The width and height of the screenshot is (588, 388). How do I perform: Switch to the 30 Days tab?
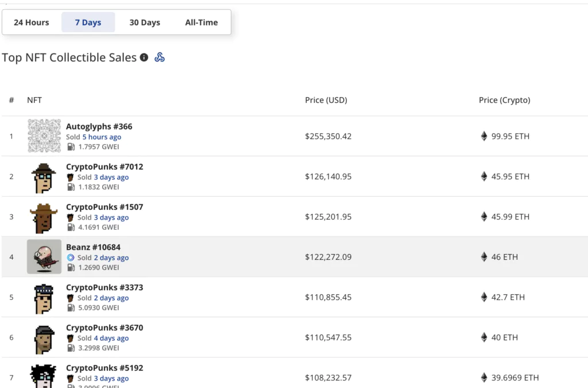click(145, 22)
